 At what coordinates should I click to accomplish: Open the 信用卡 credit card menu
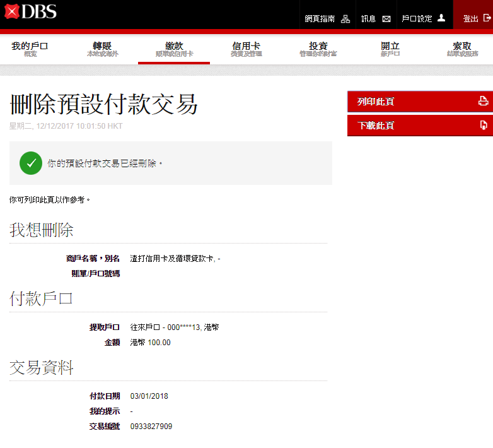[246, 49]
